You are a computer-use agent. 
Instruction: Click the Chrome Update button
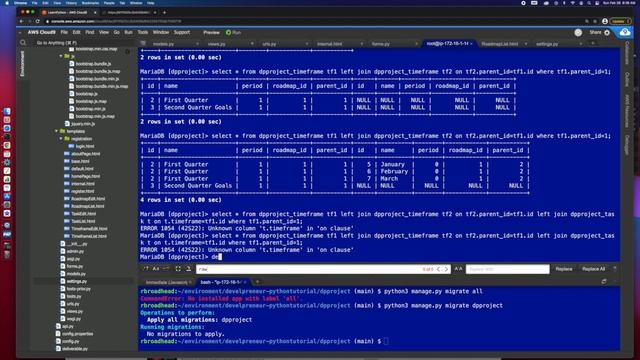click(x=620, y=21)
